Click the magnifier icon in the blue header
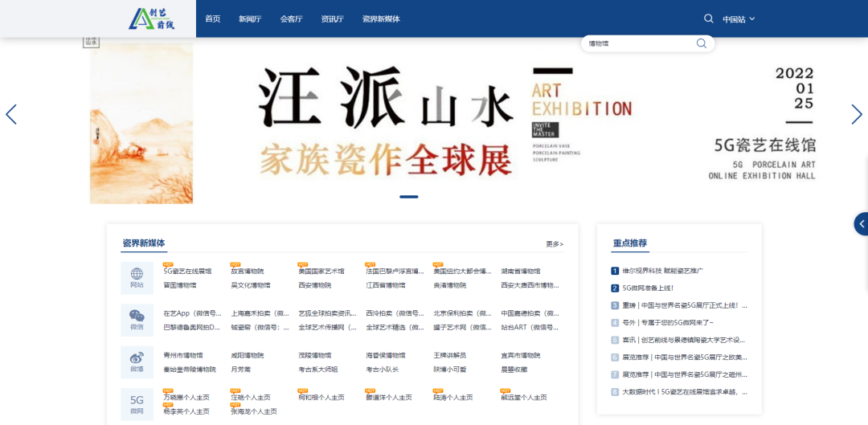Image resolution: width=868 pixels, height=425 pixels. point(709,18)
